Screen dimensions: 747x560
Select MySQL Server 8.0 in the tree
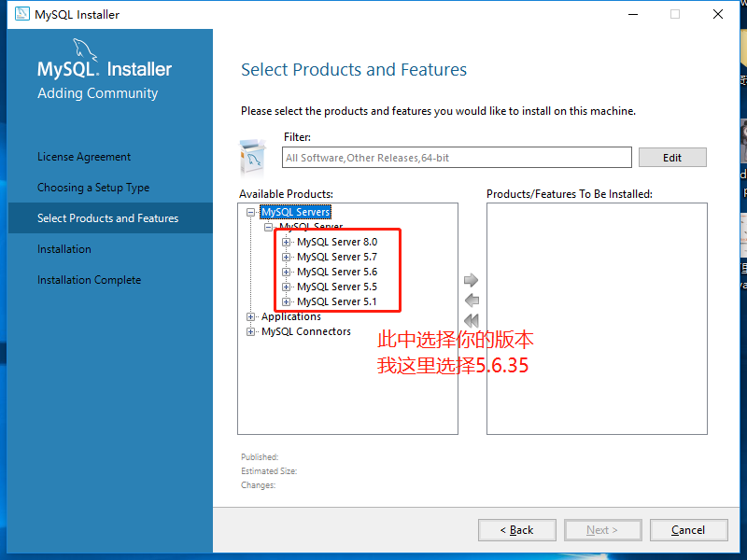(337, 242)
